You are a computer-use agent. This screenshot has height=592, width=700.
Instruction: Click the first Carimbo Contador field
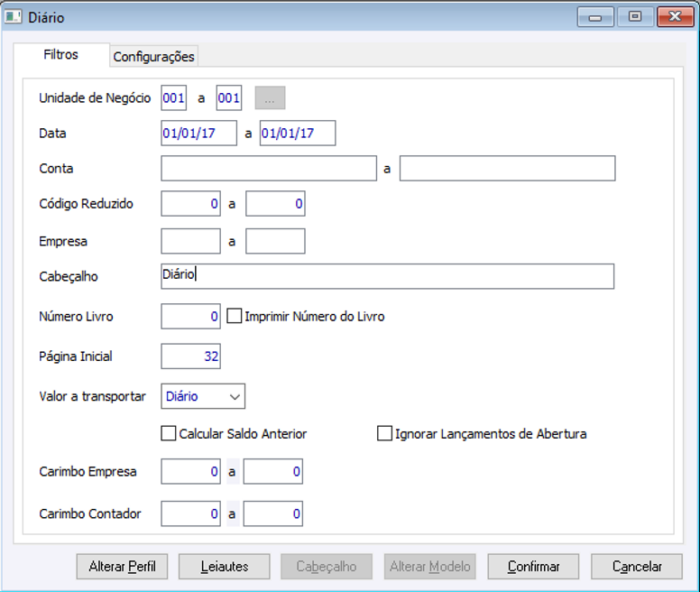(x=190, y=513)
